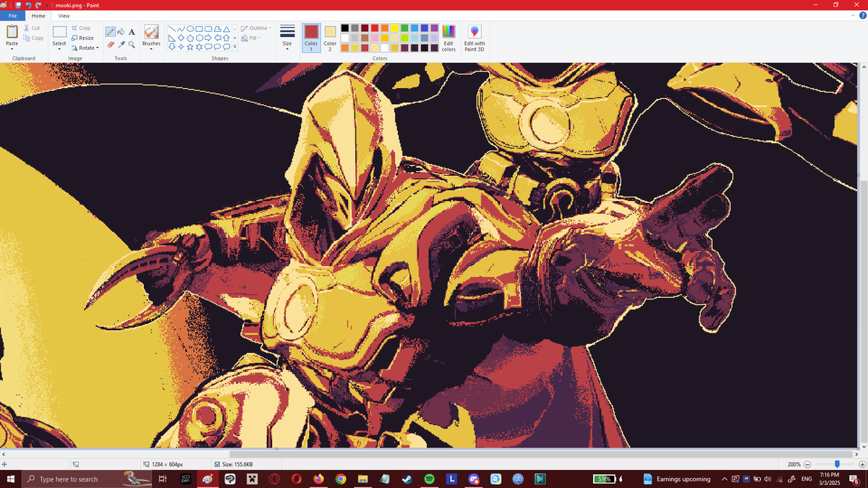Image resolution: width=868 pixels, height=488 pixels.
Task: Select the Pencil tool
Action: tap(110, 32)
